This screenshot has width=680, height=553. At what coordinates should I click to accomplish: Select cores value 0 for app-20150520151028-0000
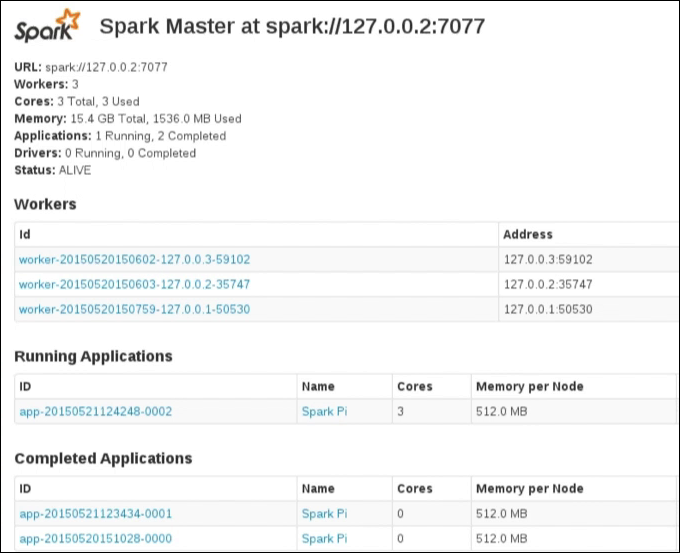(x=400, y=539)
